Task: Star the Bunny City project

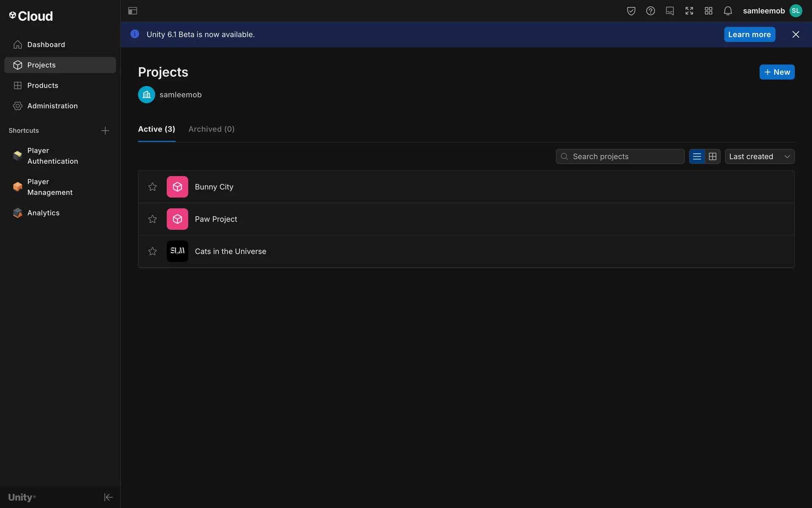Action: tap(152, 187)
